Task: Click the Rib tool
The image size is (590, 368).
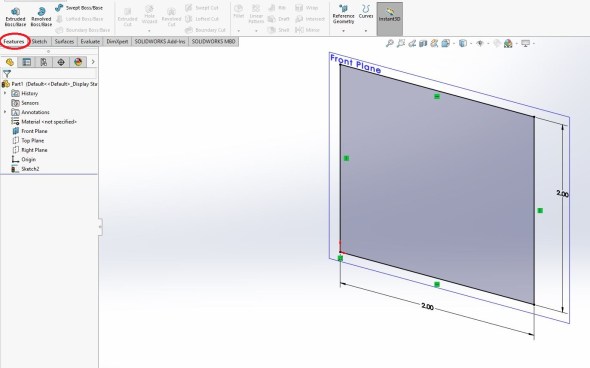Action: coord(277,8)
